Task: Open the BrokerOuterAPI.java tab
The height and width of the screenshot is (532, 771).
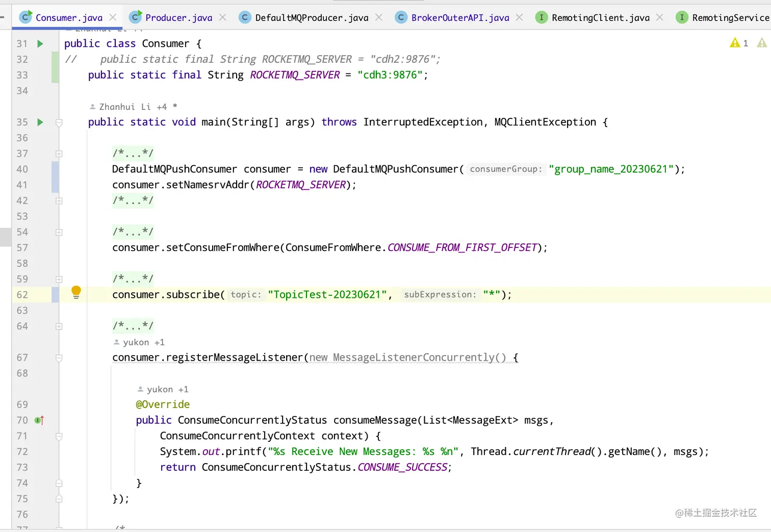Action: (x=460, y=17)
